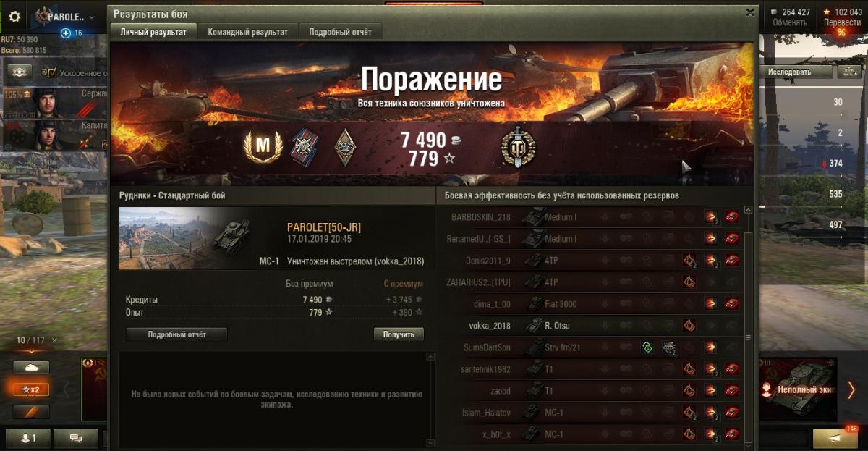Toggle the x2 star bonus filter
Image resolution: width=868 pixels, height=451 pixels.
31,389
